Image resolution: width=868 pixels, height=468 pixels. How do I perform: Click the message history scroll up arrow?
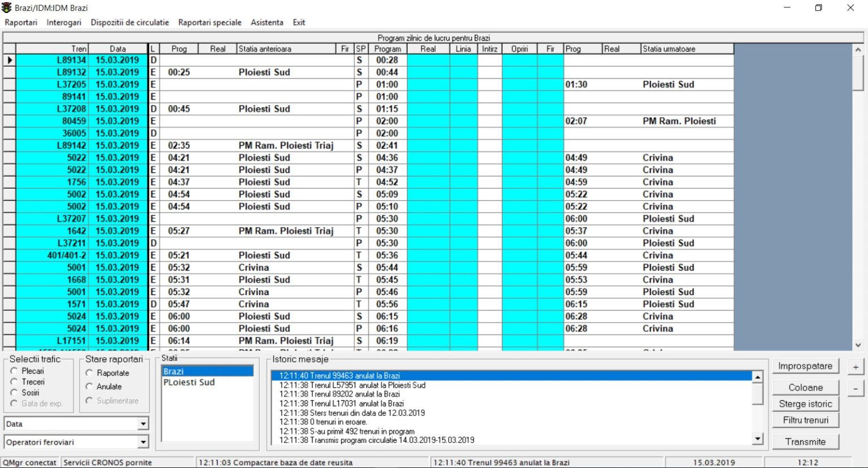[x=758, y=376]
